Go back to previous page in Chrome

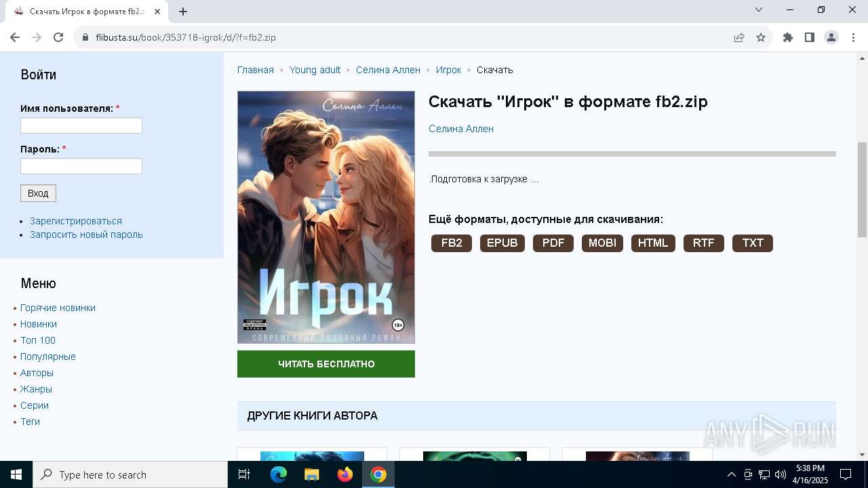pos(15,37)
